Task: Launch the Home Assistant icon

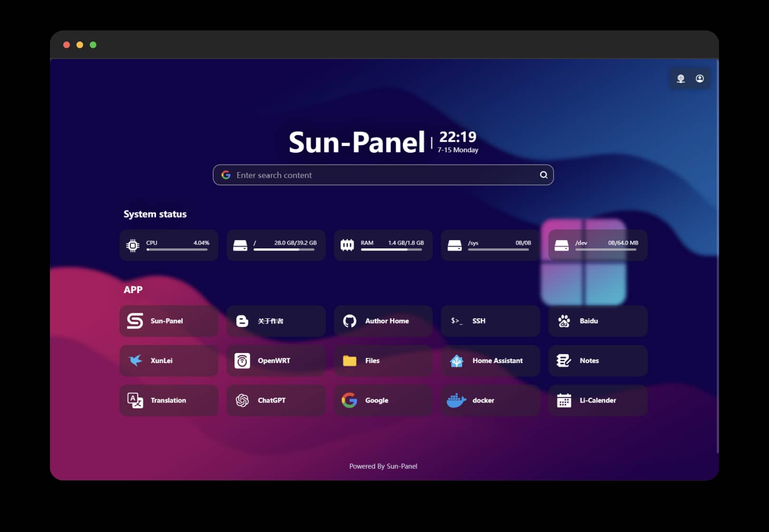Action: pyautogui.click(x=457, y=361)
